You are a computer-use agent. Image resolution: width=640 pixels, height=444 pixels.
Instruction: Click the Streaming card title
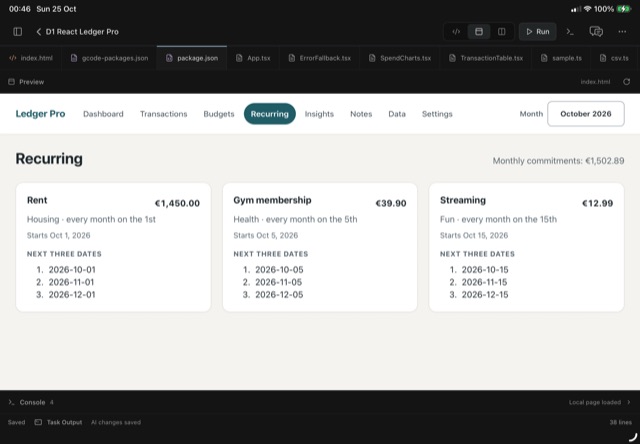click(x=463, y=200)
